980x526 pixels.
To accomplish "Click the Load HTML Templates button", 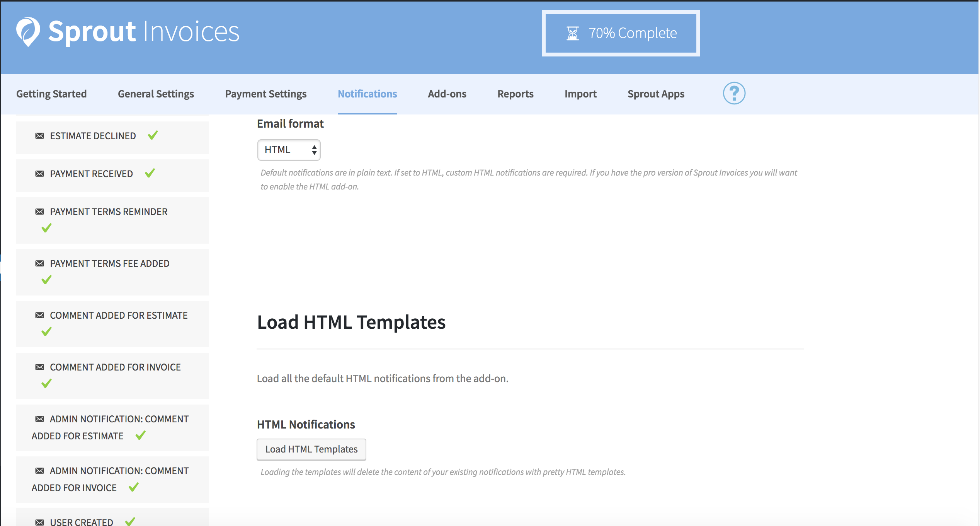I will (x=311, y=449).
